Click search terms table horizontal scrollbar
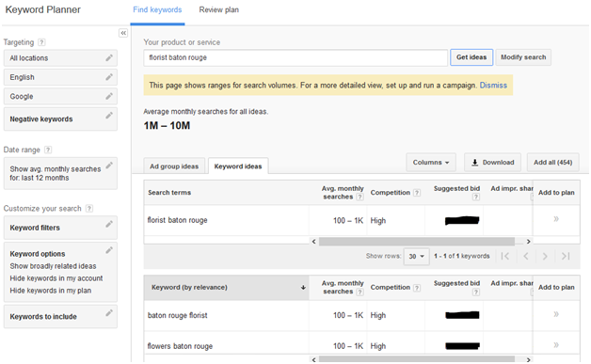This screenshot has height=364, width=591. pos(417,242)
